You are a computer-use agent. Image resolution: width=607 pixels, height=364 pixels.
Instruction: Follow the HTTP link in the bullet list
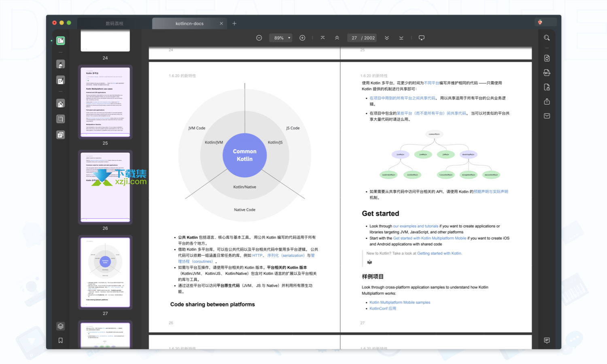point(257,255)
